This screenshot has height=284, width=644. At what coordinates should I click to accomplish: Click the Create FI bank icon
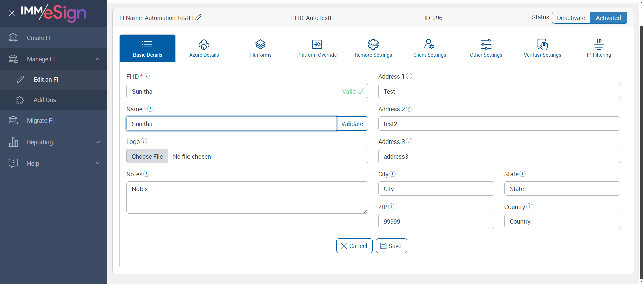pos(13,38)
